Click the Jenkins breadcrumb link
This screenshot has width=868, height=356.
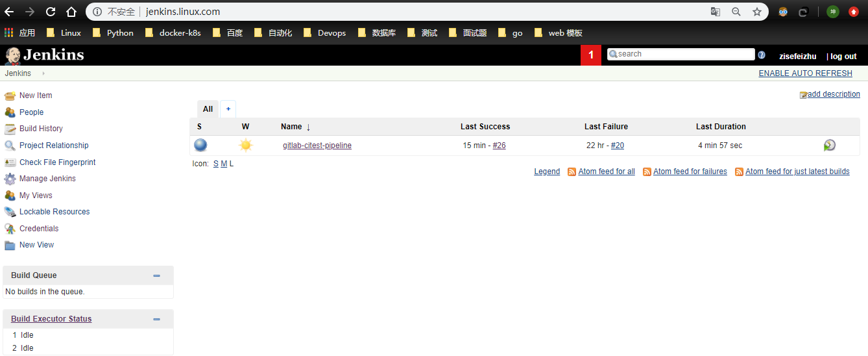18,73
